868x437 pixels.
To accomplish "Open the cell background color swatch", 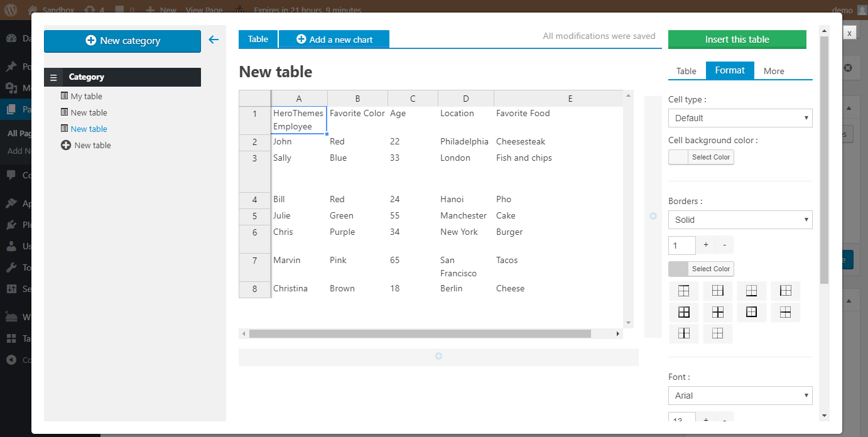I will pos(678,157).
